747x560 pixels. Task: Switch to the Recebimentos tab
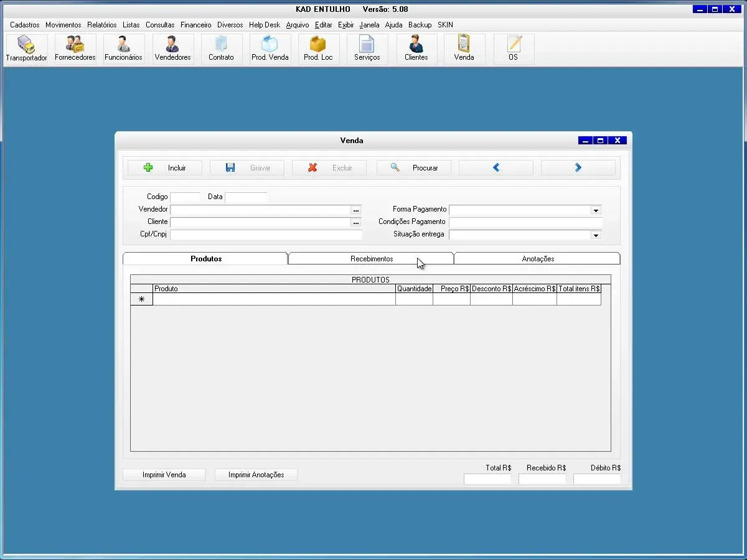pyautogui.click(x=371, y=259)
